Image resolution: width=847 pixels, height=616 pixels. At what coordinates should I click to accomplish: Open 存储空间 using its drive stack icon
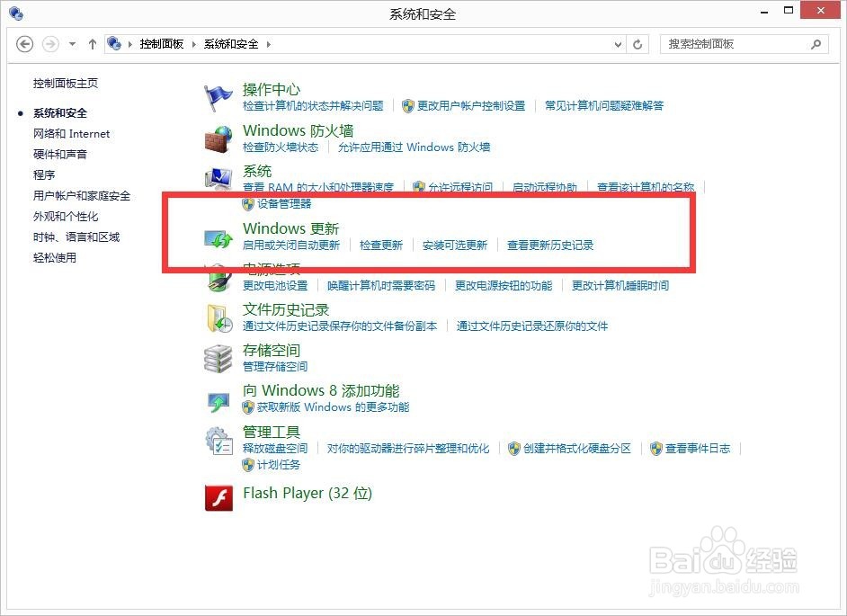click(218, 357)
